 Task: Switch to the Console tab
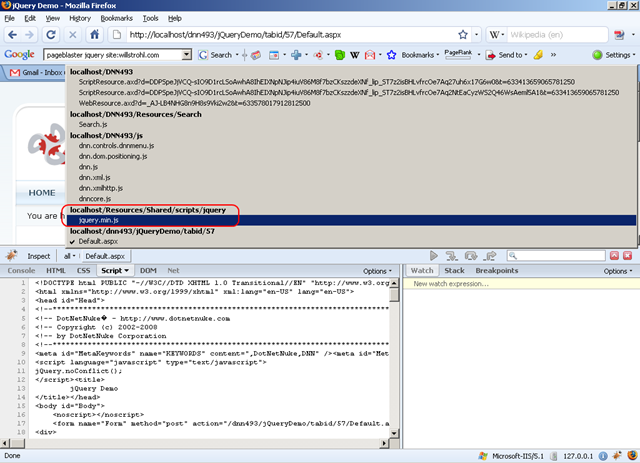(21, 271)
